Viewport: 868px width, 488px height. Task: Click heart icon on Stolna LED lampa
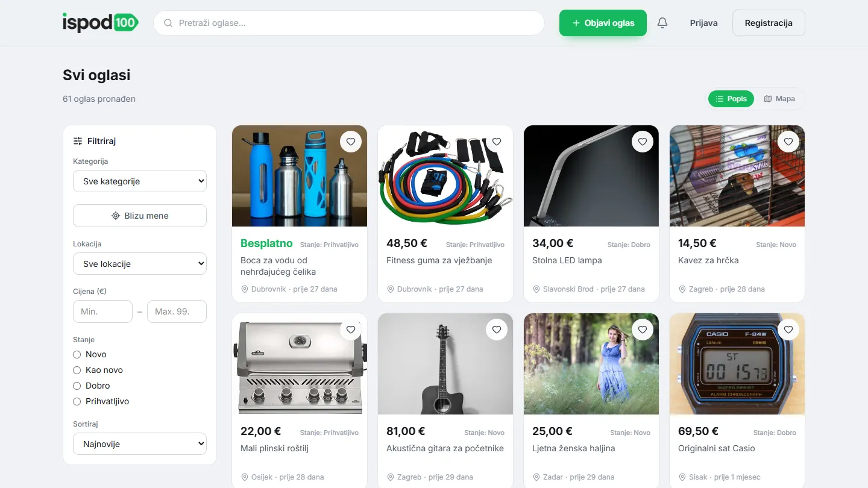[643, 142]
